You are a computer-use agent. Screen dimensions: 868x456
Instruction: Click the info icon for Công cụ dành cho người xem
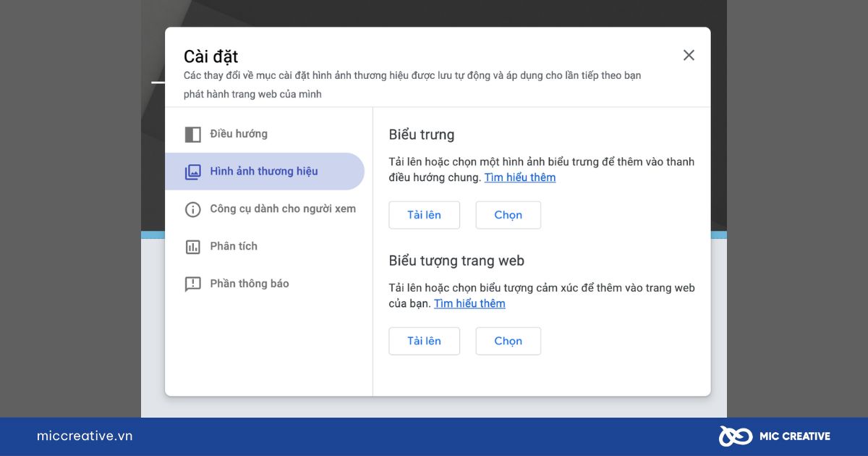click(192, 209)
